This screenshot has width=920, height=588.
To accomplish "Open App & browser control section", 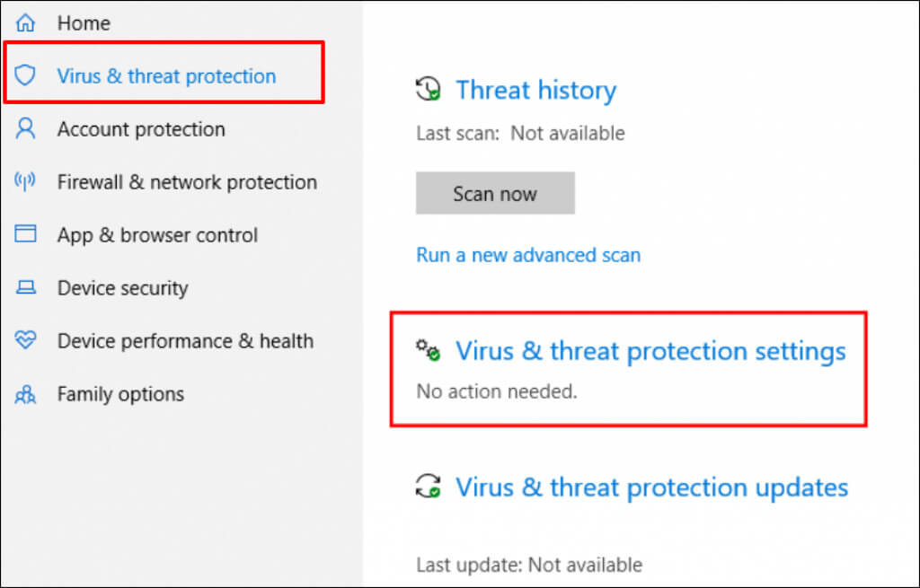I will click(157, 235).
